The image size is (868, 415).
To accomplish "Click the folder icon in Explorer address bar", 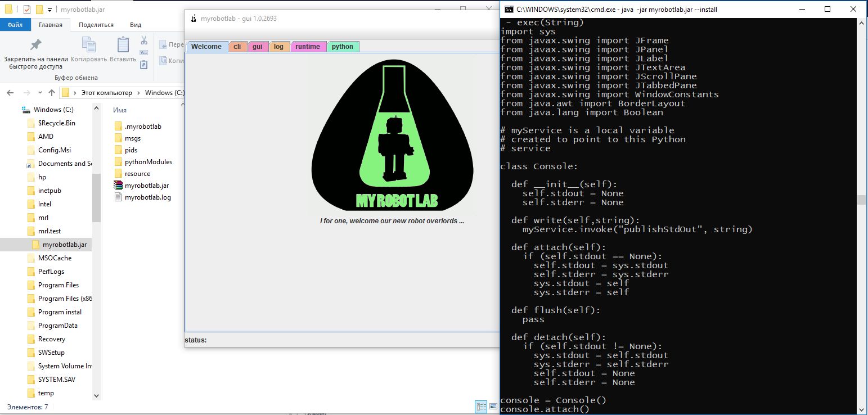I will (x=65, y=93).
